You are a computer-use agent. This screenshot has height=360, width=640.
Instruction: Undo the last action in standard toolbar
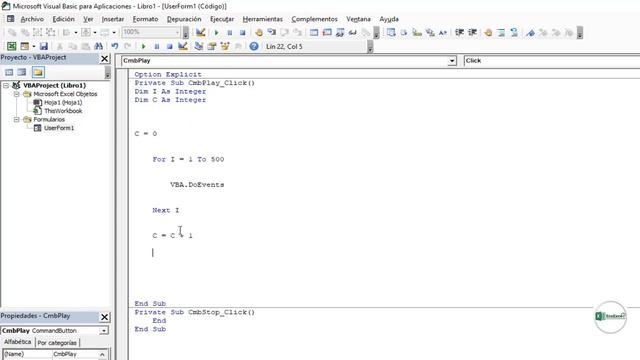115,47
